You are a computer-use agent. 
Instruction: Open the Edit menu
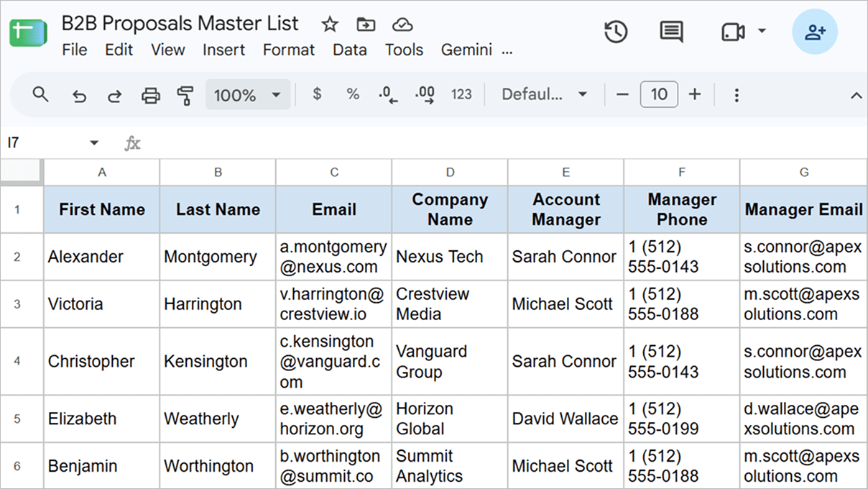coord(119,50)
